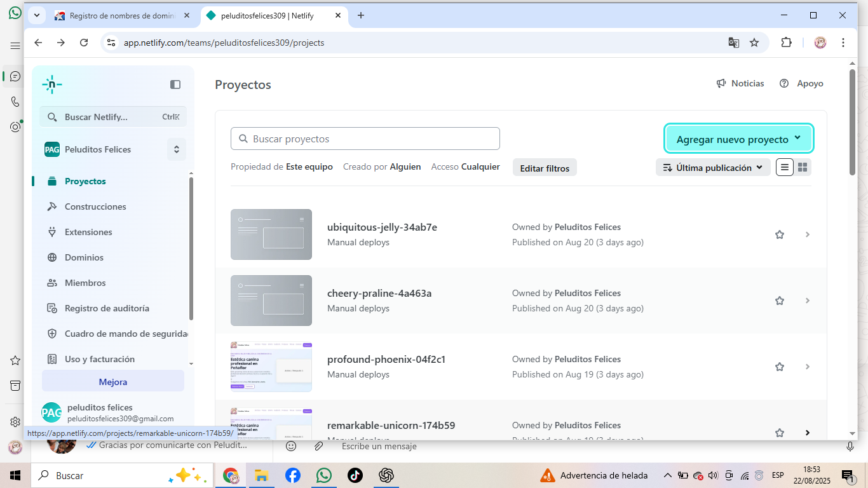Open Extensiones in the sidebar
This screenshot has width=868, height=488.
click(88, 232)
